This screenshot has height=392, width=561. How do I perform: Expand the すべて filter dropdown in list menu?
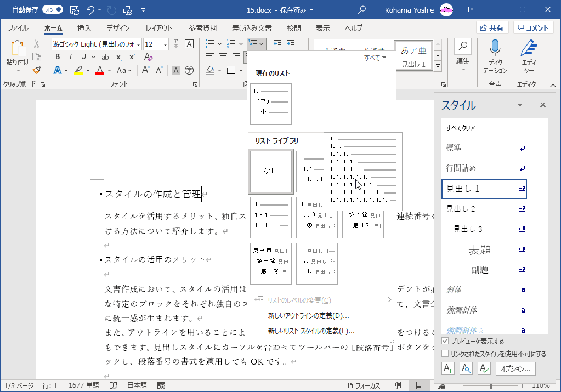(376, 58)
